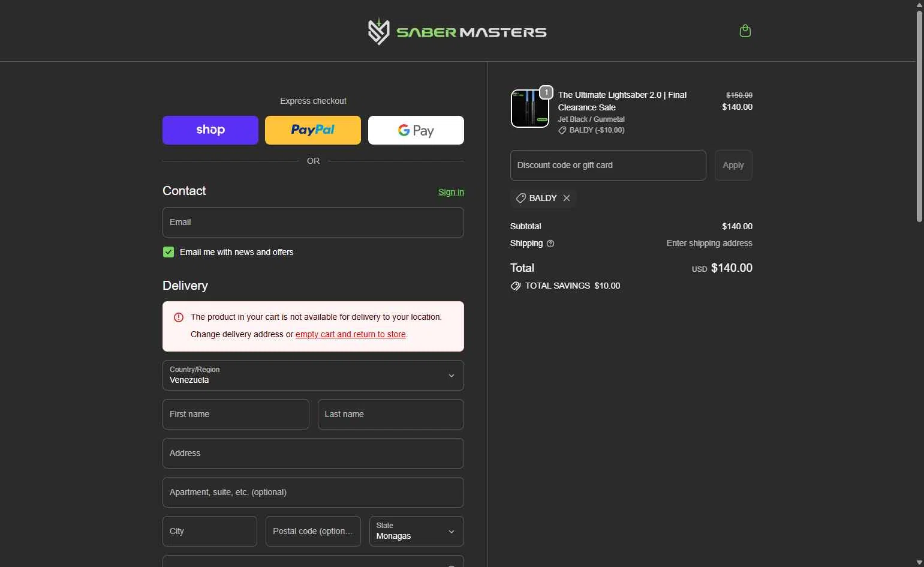This screenshot has height=567, width=924.
Task: Open the shopping bag cart icon
Action: click(745, 31)
